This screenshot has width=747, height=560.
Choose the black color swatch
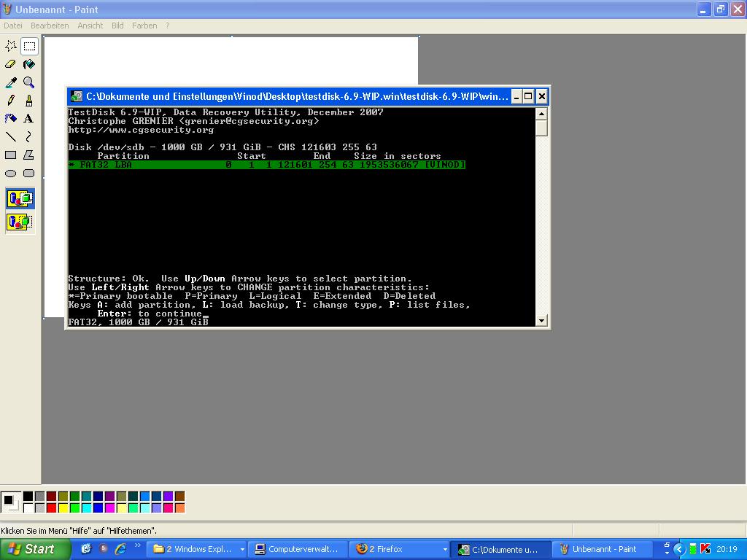pos(28,497)
